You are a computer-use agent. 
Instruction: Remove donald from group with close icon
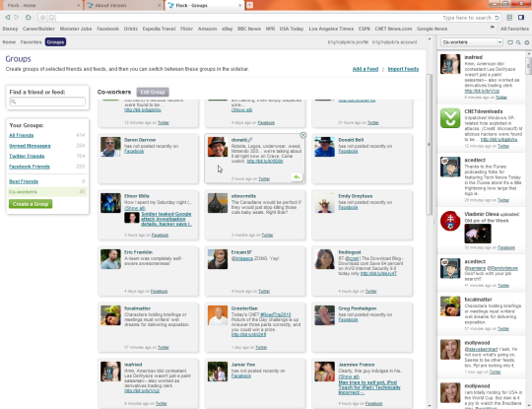[x=303, y=135]
